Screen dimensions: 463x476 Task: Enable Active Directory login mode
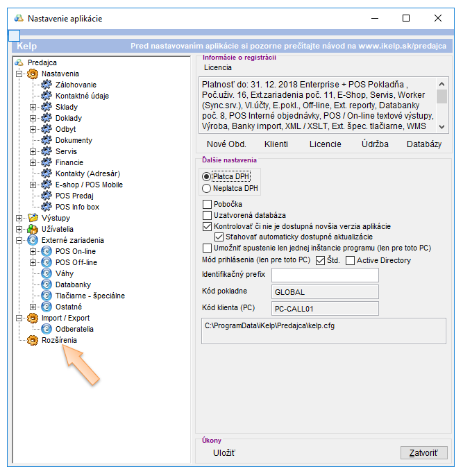350,260
